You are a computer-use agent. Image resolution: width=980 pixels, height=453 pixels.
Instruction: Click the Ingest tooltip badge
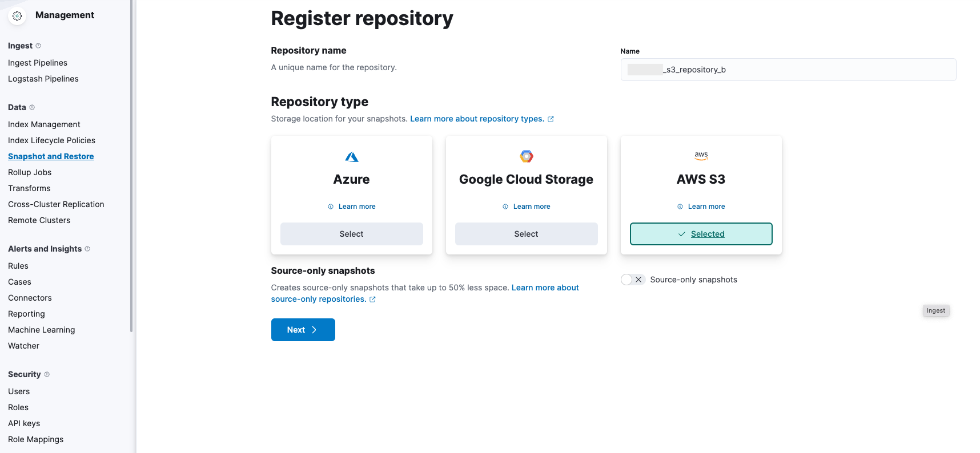[x=936, y=310]
